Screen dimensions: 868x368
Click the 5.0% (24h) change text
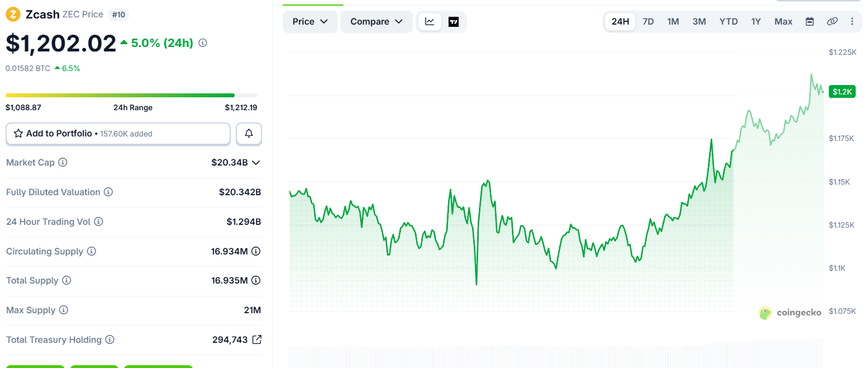coord(162,43)
